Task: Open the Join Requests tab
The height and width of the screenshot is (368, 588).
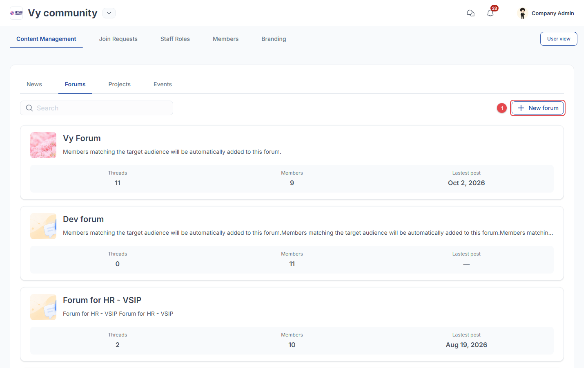Action: pos(118,39)
